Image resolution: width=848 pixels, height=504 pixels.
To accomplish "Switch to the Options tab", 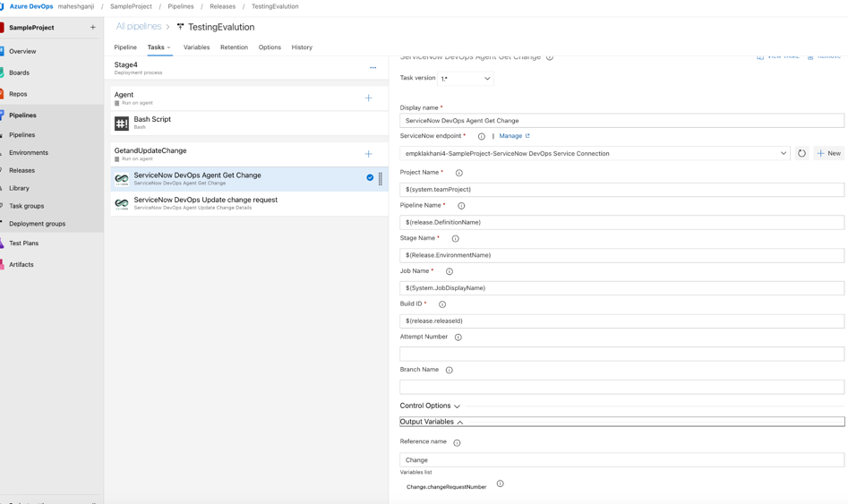I will pyautogui.click(x=270, y=47).
